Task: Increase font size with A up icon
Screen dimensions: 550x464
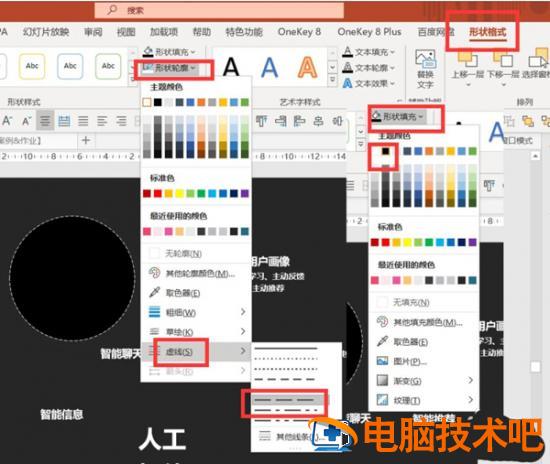Action: click(7, 121)
